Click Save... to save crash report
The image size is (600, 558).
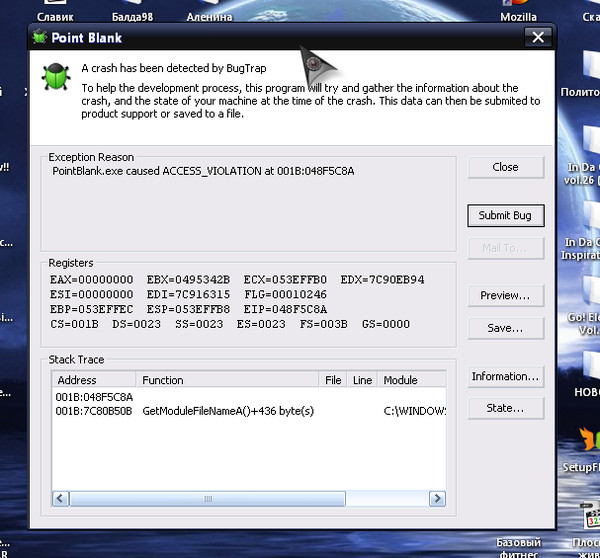pyautogui.click(x=505, y=328)
